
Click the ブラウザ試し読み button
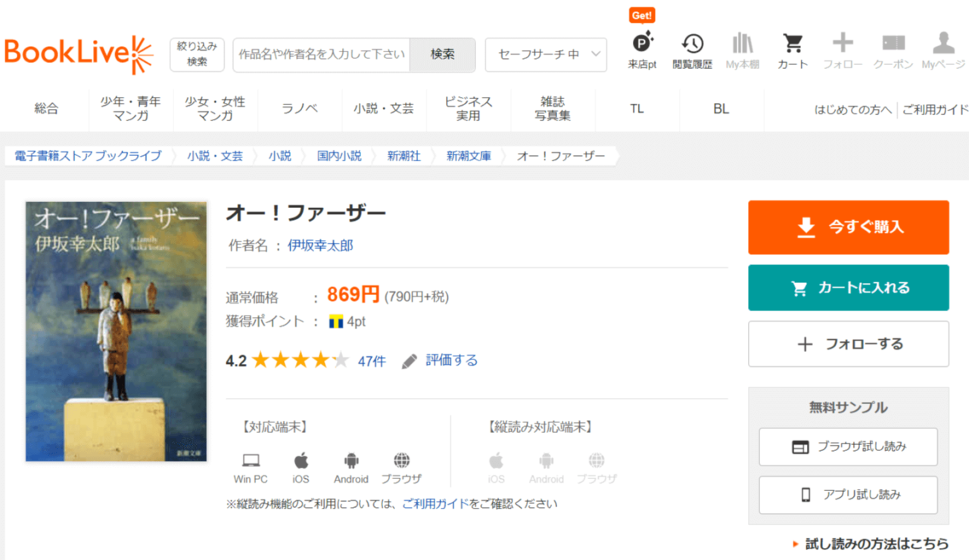point(849,446)
